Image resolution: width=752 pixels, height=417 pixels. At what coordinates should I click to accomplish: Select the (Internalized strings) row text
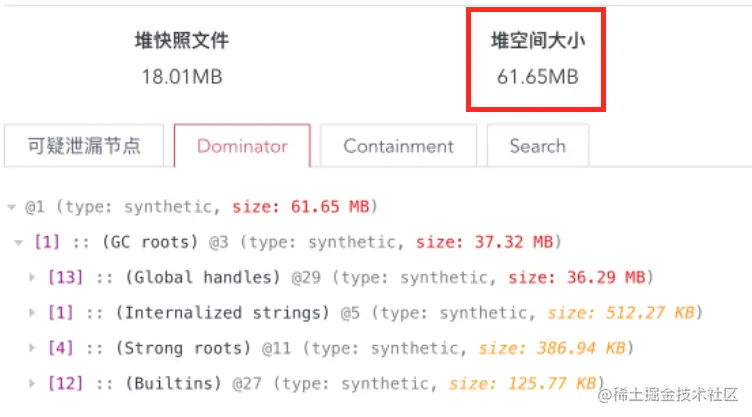click(x=220, y=313)
